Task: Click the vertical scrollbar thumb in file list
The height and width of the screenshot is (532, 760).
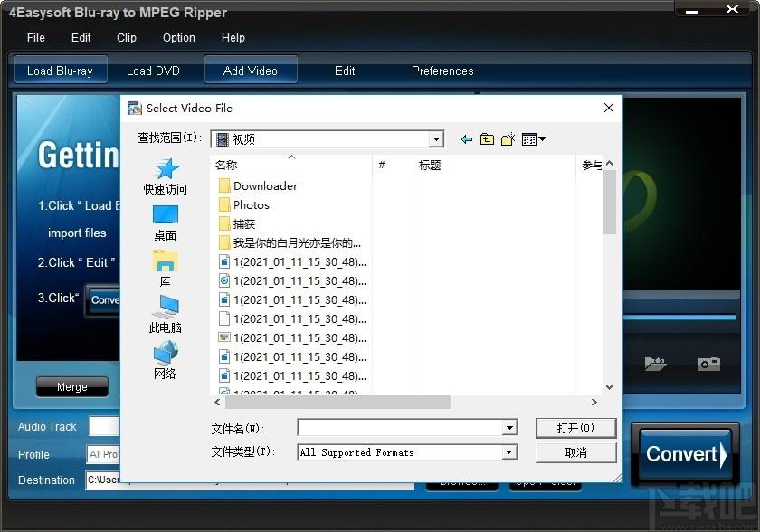Action: coord(609,202)
